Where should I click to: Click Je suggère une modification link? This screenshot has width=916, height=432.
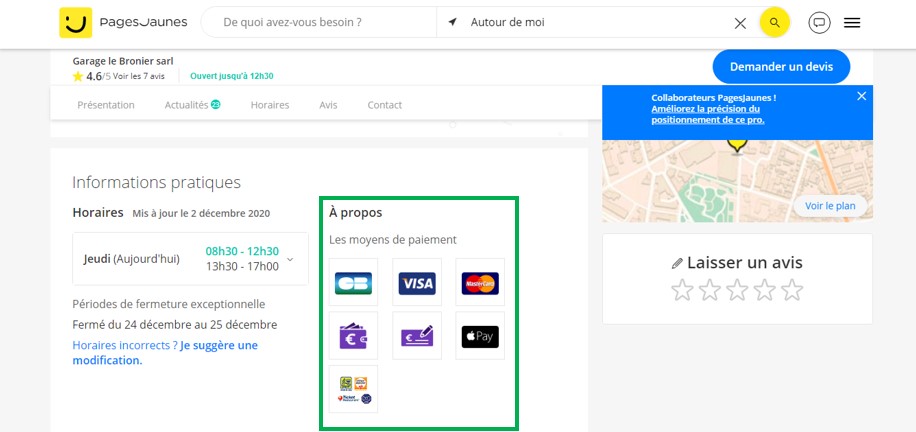pos(165,352)
